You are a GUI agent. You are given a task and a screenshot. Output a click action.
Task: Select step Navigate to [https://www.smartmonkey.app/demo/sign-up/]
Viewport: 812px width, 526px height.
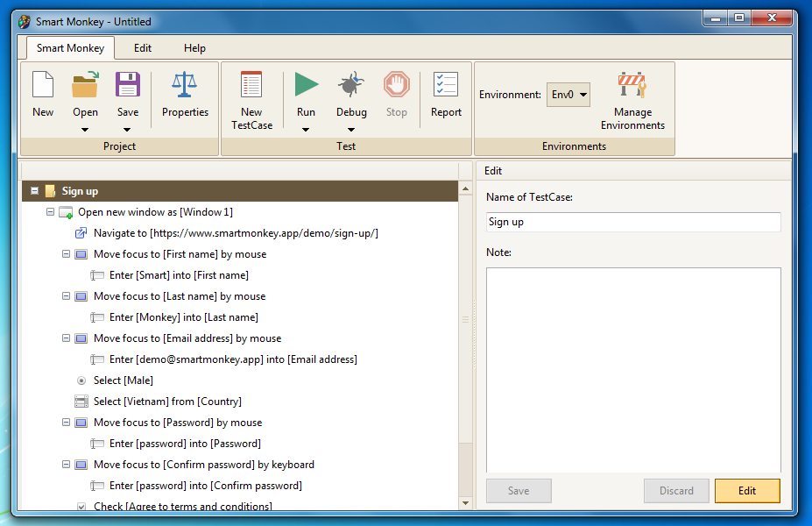236,233
